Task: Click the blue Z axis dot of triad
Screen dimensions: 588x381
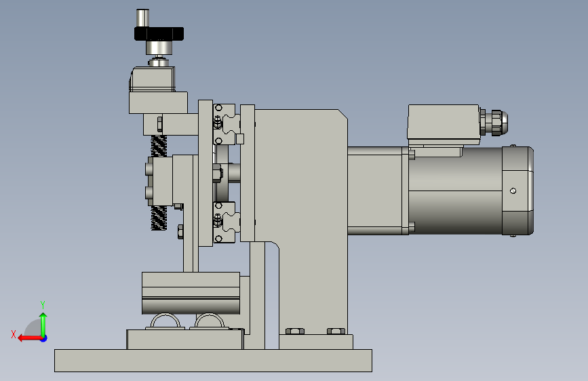Action: pyautogui.click(x=44, y=338)
